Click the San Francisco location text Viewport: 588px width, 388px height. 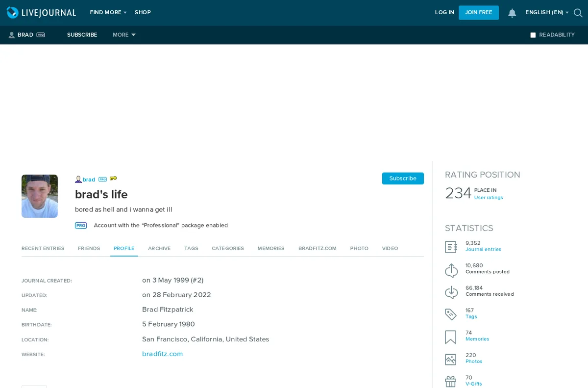click(205, 339)
